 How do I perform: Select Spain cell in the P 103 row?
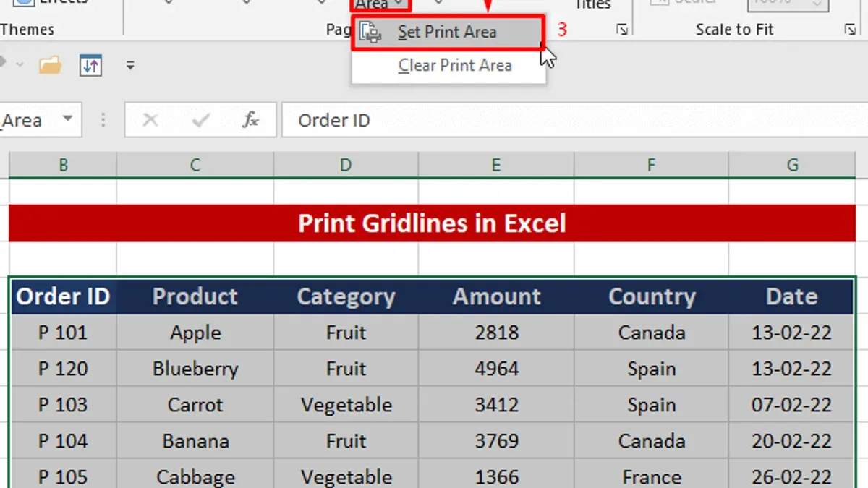coord(651,405)
